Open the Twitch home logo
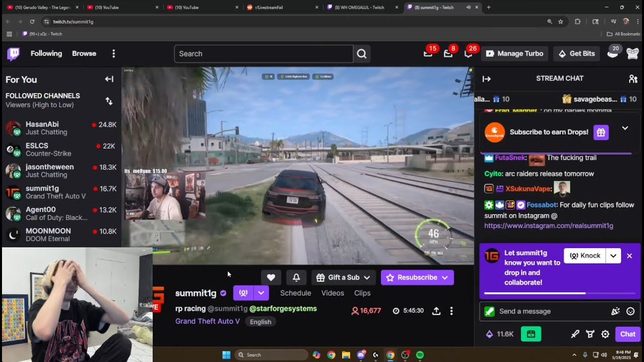644x362 pixels. click(x=14, y=54)
